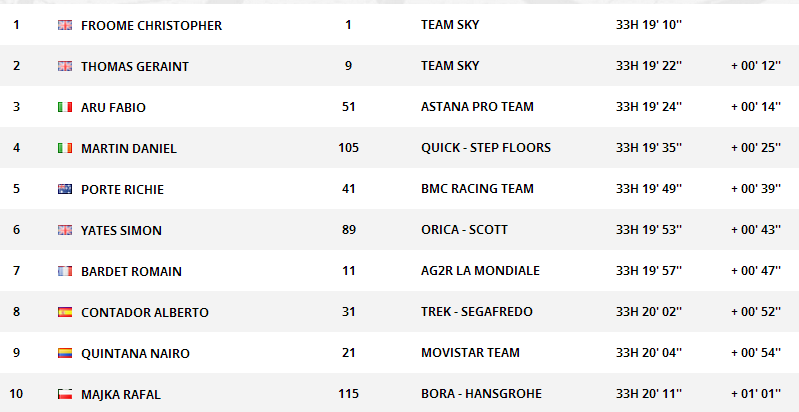Screen dimensions: 799x412
Task: Click the Australian flag beside Porte Richie
Action: coord(65,189)
